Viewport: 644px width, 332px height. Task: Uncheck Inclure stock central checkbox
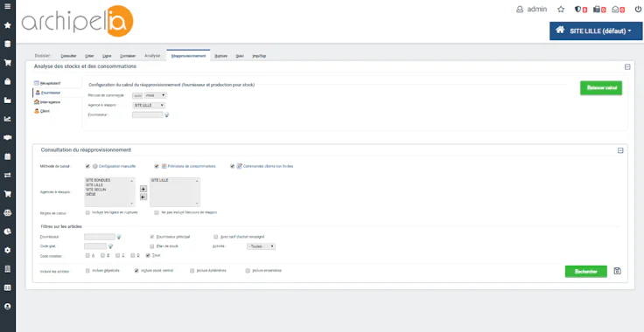[x=136, y=271]
